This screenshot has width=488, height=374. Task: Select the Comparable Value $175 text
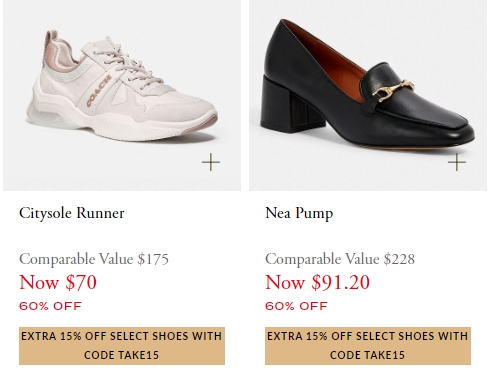tap(94, 259)
